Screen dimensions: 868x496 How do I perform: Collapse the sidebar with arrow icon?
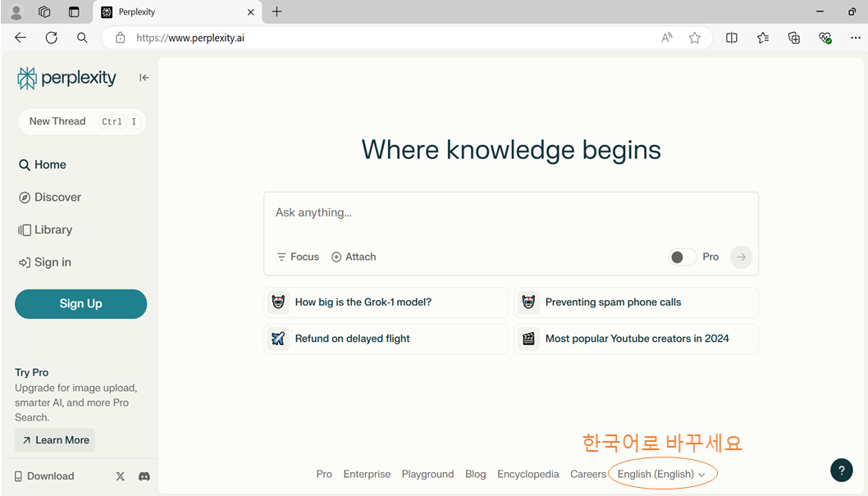144,78
